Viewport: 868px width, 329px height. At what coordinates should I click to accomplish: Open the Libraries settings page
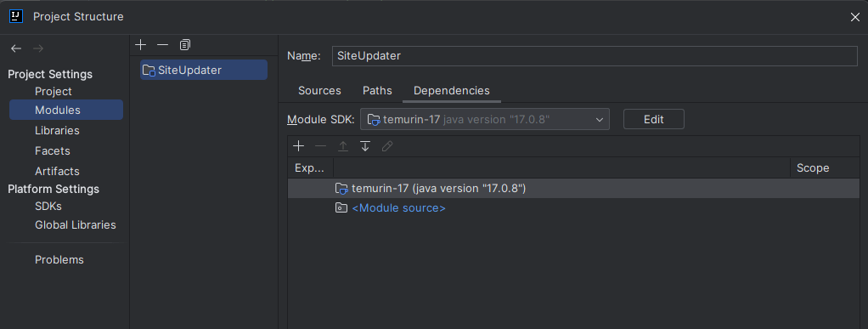[57, 131]
